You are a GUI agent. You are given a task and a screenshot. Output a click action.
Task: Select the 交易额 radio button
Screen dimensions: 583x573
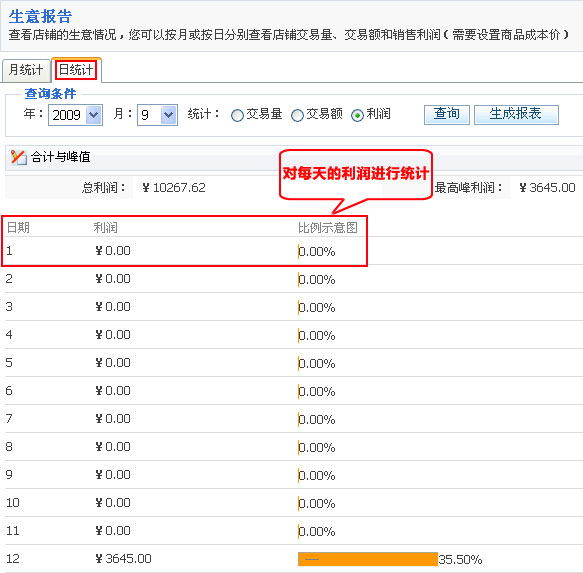click(297, 115)
